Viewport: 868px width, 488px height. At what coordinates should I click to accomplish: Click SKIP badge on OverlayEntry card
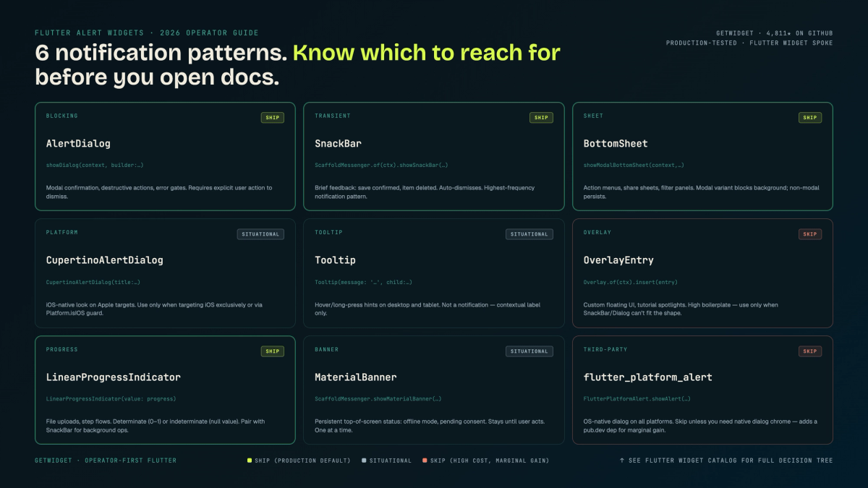coord(810,234)
